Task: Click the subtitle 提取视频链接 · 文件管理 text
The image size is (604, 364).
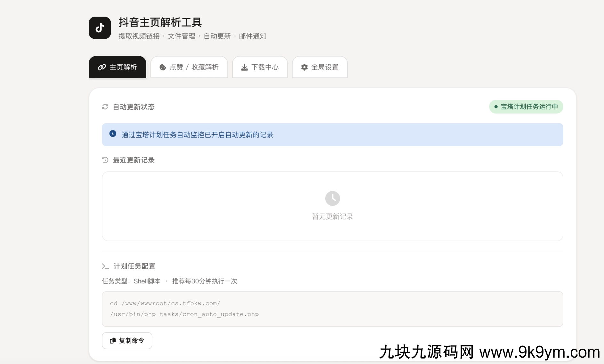Action: [157, 36]
